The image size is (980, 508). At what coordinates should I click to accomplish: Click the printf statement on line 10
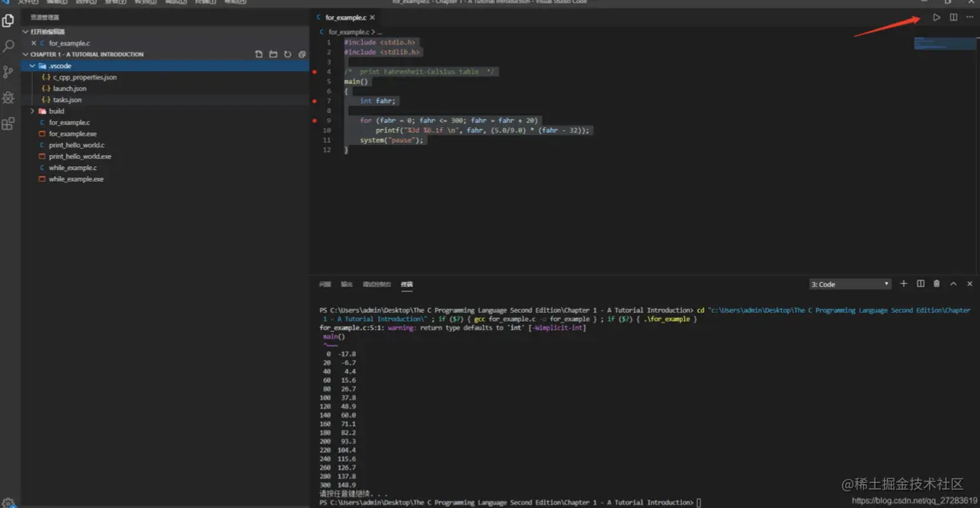tap(482, 130)
